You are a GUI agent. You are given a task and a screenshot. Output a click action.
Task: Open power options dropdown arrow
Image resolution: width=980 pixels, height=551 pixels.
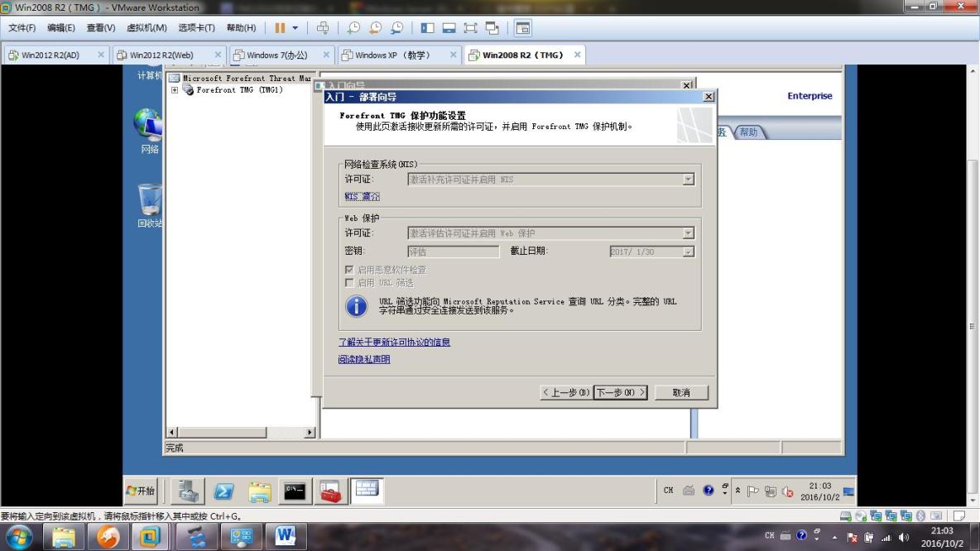[x=295, y=28]
